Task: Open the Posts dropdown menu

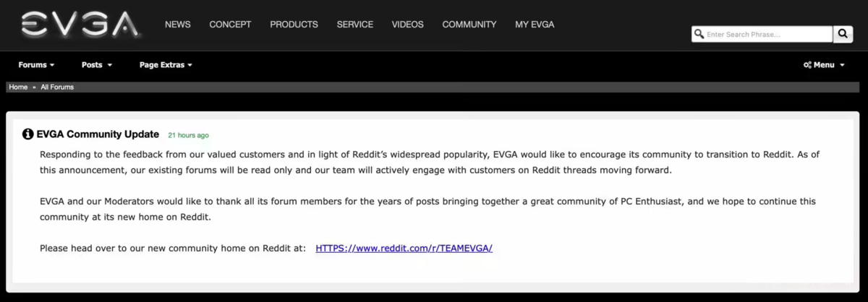Action: pos(97,65)
